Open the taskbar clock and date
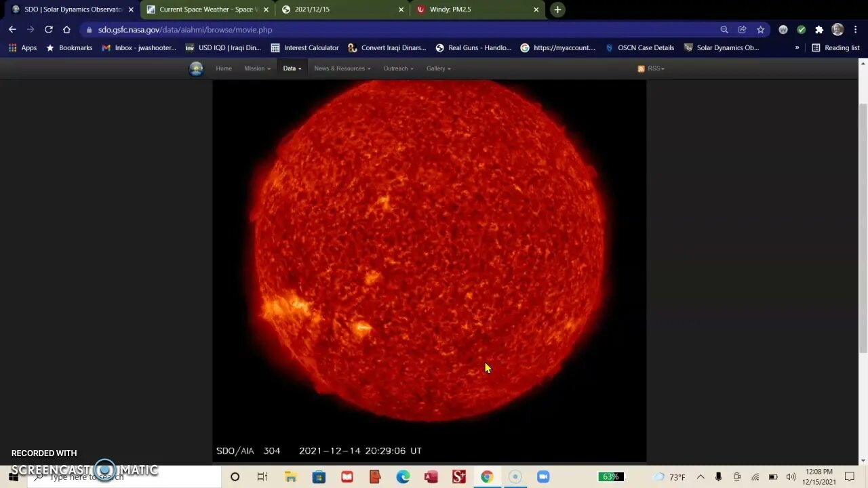Viewport: 868px width, 488px height. [x=818, y=477]
